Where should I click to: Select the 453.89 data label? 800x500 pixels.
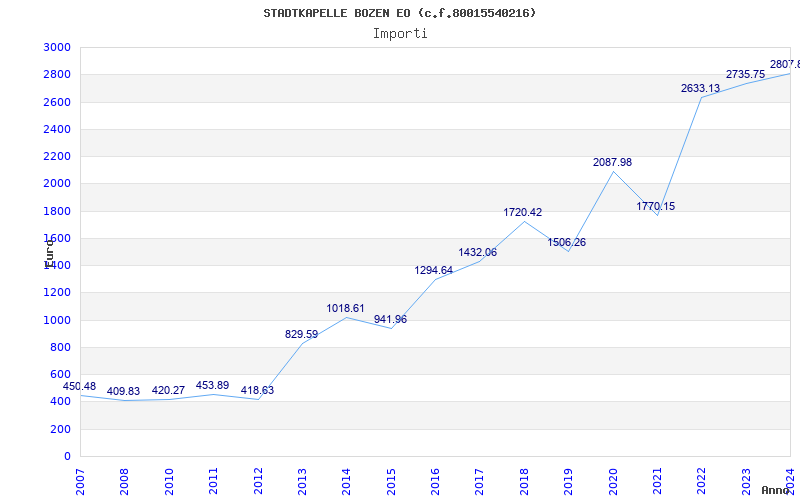click(x=212, y=385)
